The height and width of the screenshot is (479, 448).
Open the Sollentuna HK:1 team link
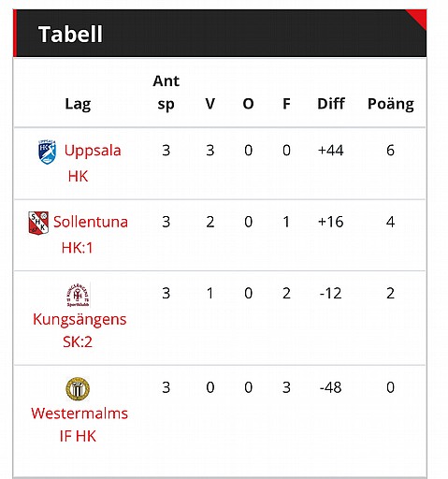tap(91, 235)
